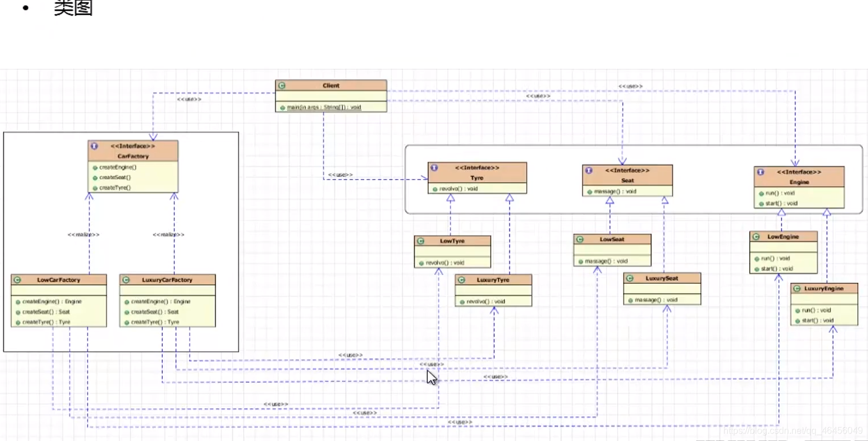Click <<realize>> label above LuxuryCarFactory
The image size is (868, 441).
pos(168,235)
